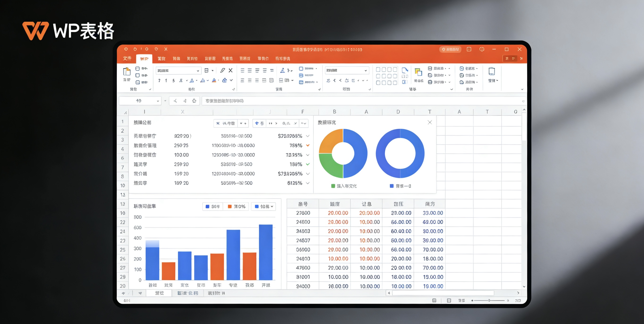The width and height of the screenshot is (644, 324).
Task: Toggle the green legend entry under left donut
Action: [344, 186]
